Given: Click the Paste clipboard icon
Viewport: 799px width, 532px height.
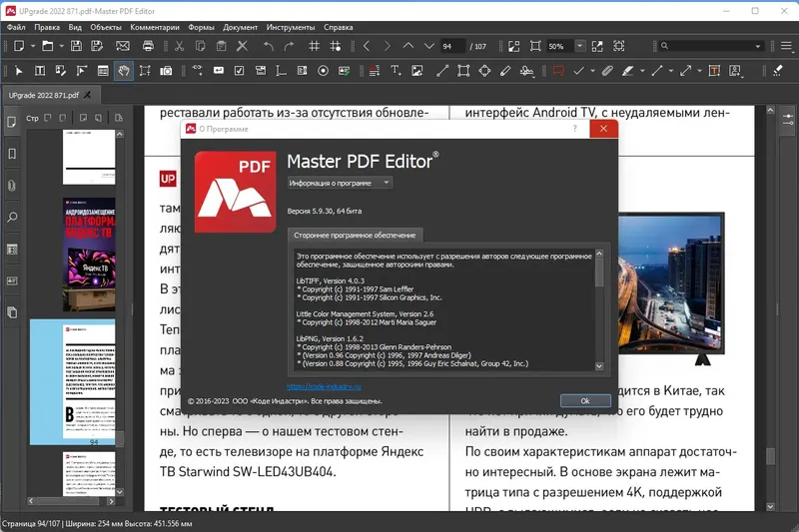Looking at the screenshot, I should pyautogui.click(x=221, y=46).
